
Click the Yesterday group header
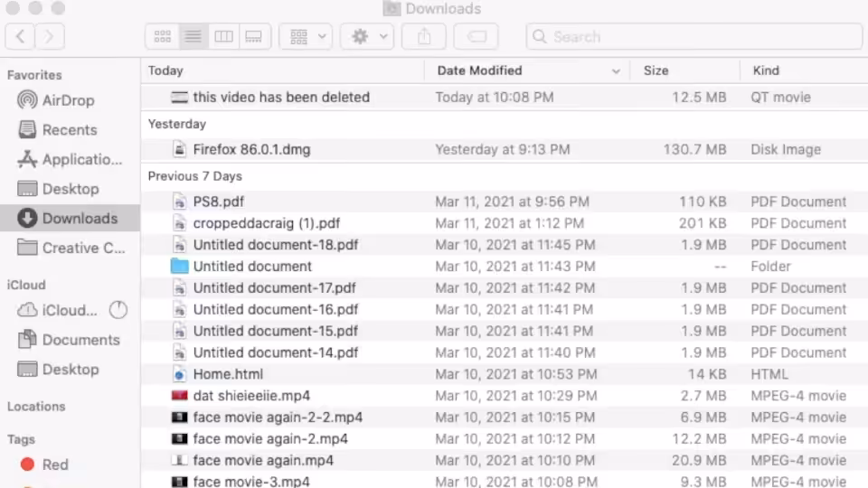[177, 124]
